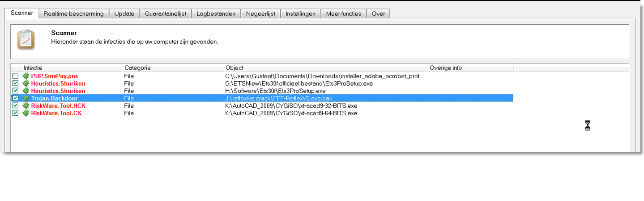Uncheck the RiskWare.Tool.CK checkbox
The width and height of the screenshot is (644, 201).
tap(16, 113)
